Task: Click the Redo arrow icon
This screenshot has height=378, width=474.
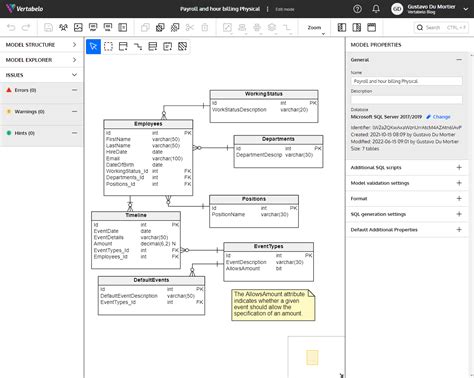Action: click(26, 27)
